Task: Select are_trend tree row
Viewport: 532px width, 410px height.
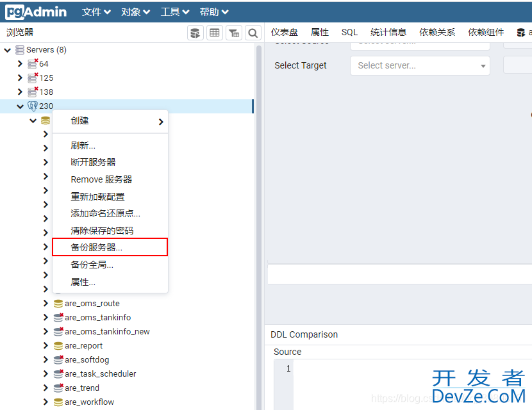Action: [128, 388]
